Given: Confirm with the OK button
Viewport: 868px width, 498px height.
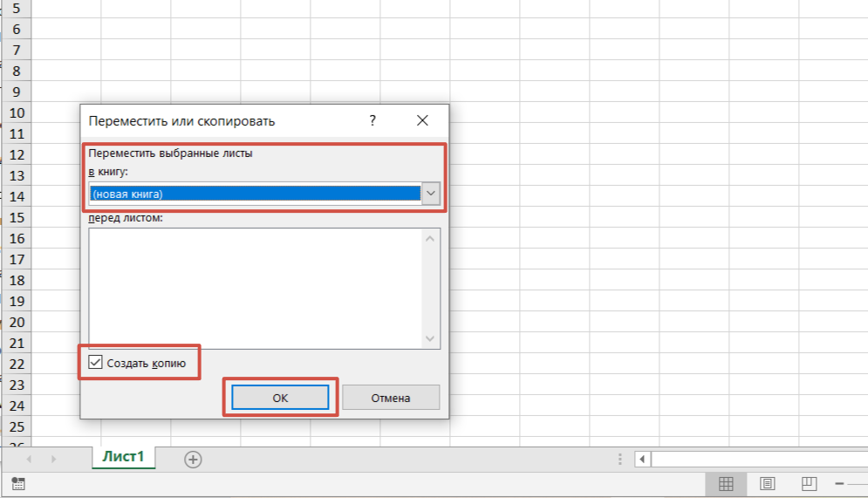Looking at the screenshot, I should (x=280, y=398).
